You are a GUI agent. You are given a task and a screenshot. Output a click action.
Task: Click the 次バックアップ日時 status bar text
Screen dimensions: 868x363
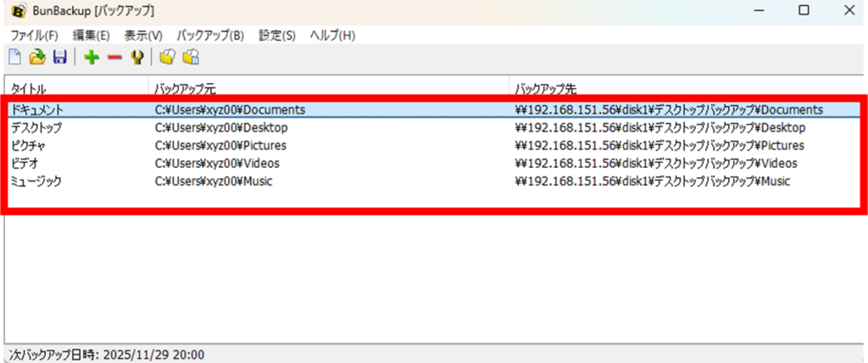point(107,354)
